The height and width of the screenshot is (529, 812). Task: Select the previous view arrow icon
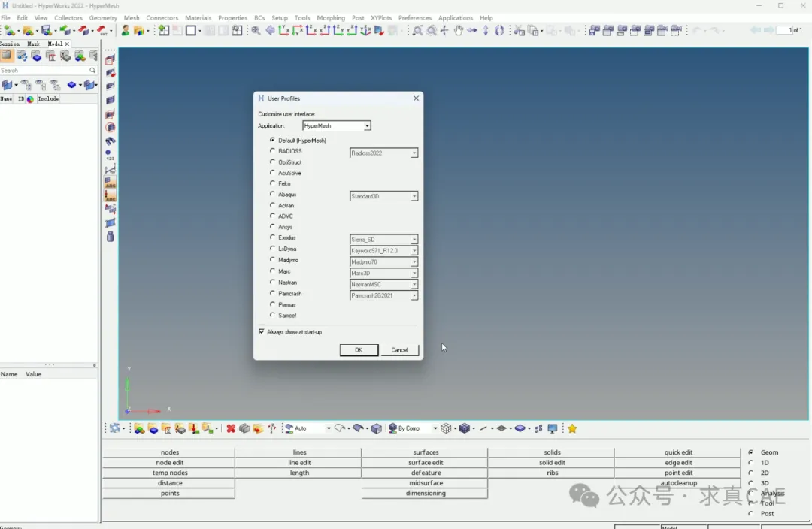[271, 31]
